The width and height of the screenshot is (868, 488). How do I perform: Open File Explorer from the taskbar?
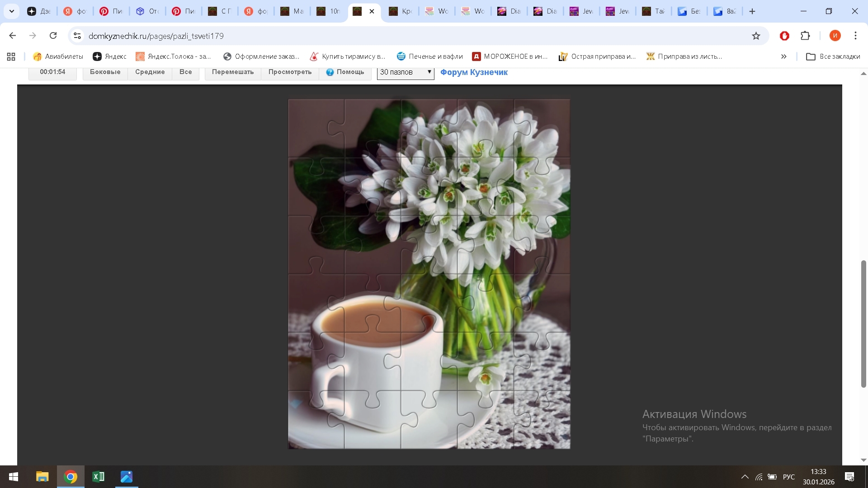point(42,477)
